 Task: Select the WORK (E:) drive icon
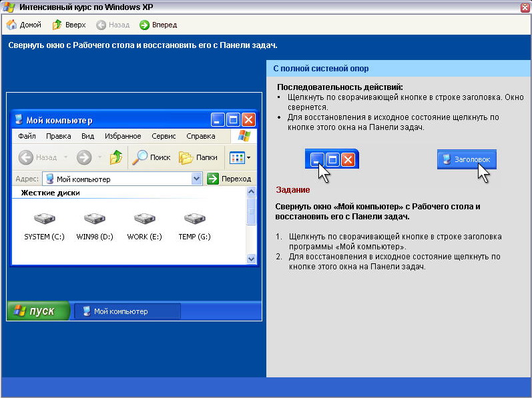pos(145,219)
